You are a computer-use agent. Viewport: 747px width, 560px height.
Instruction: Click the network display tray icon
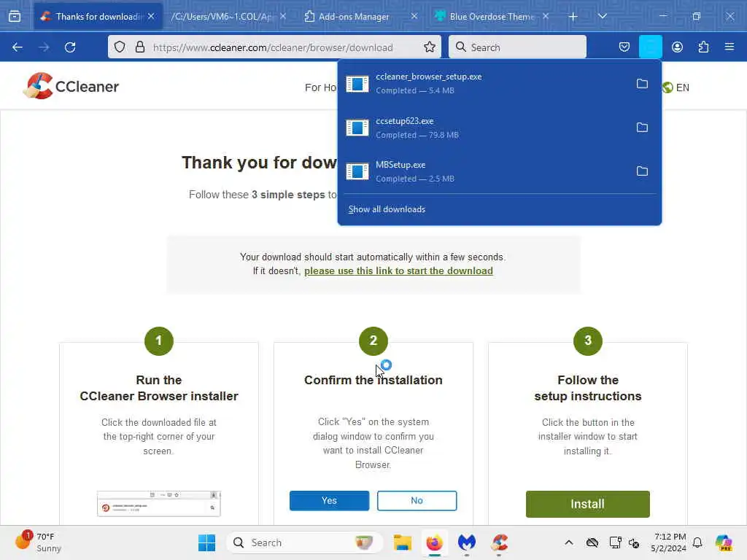click(615, 542)
